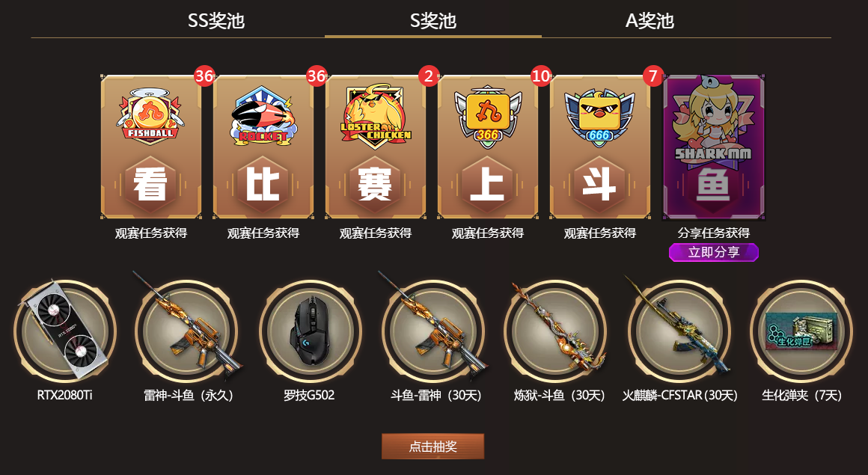Click the purple SHARK MM 鱼 card
868x475 pixels.
(714, 147)
